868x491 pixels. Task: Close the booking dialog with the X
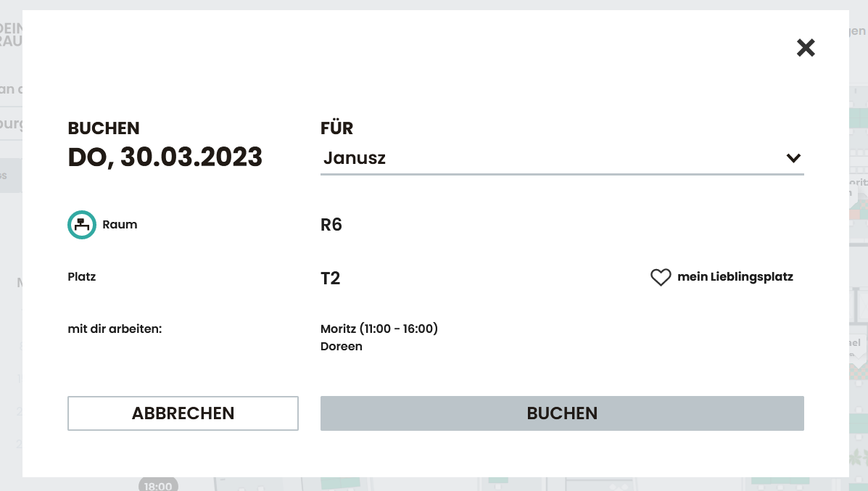(x=806, y=48)
